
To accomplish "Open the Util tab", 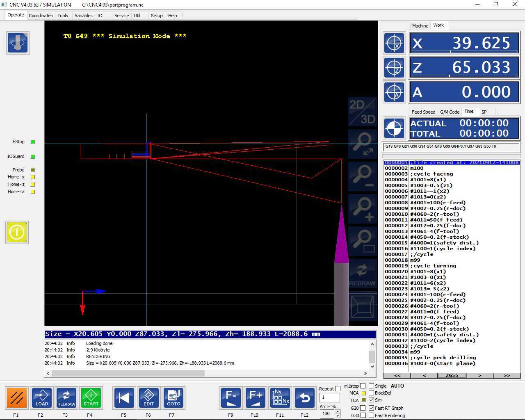I will click(x=137, y=16).
